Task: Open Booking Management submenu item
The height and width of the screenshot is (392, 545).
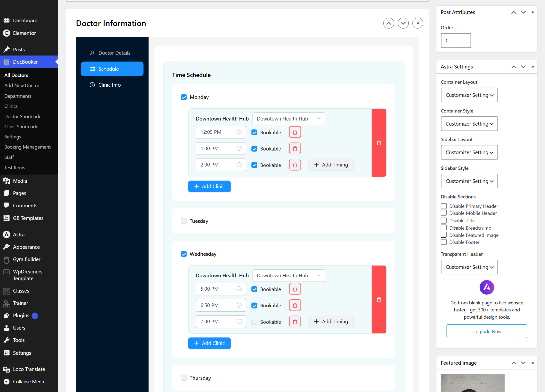Action: click(27, 147)
